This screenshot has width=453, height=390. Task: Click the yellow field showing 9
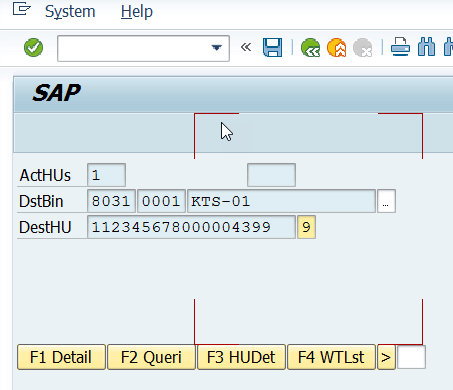[x=306, y=227]
